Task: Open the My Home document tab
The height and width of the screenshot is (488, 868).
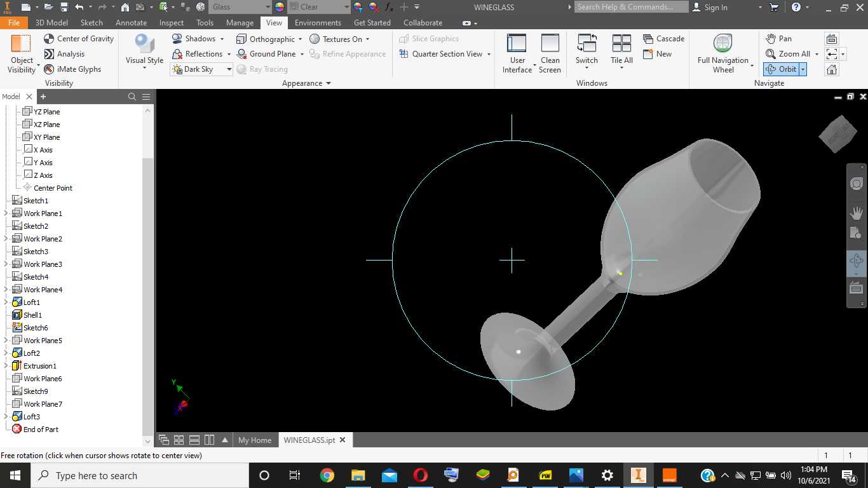Action: pos(255,440)
